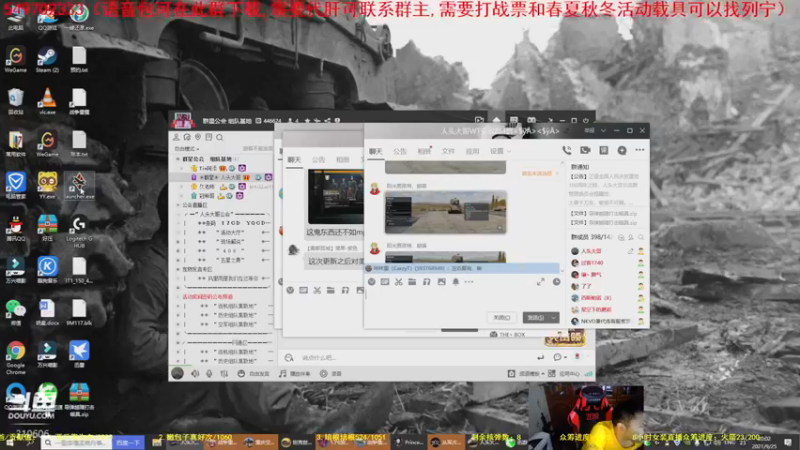The height and width of the screenshot is (450, 800).
Task: Collapse the 公会直播区 channel section
Action: tap(178, 205)
